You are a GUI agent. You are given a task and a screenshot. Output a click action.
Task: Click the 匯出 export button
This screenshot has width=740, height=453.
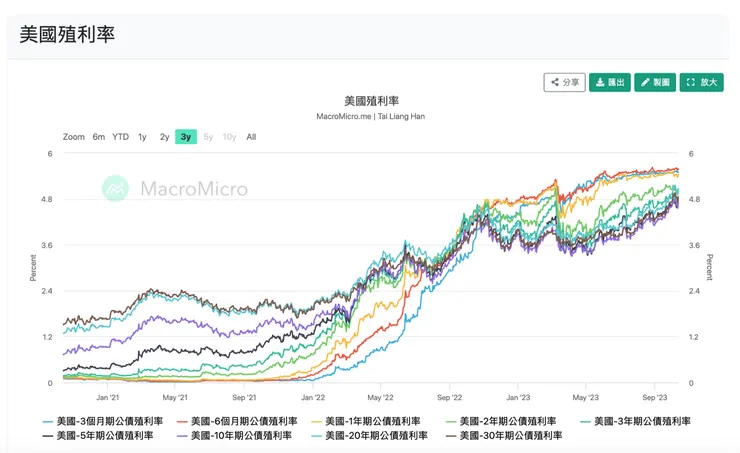tap(610, 82)
